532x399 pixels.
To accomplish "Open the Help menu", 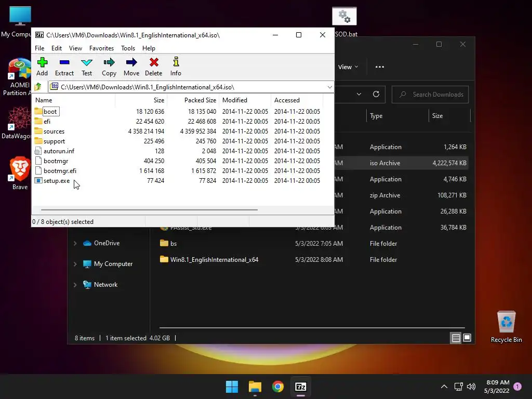I will [x=149, y=48].
